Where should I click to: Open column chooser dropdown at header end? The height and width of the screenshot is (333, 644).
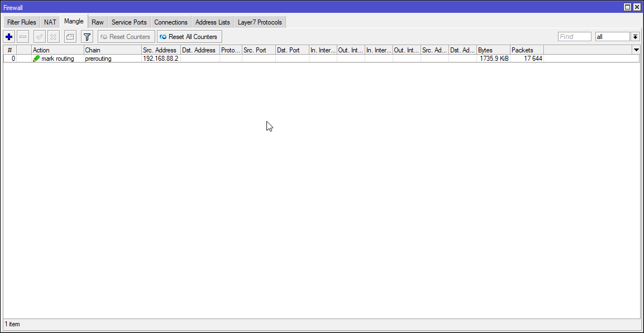tap(636, 50)
